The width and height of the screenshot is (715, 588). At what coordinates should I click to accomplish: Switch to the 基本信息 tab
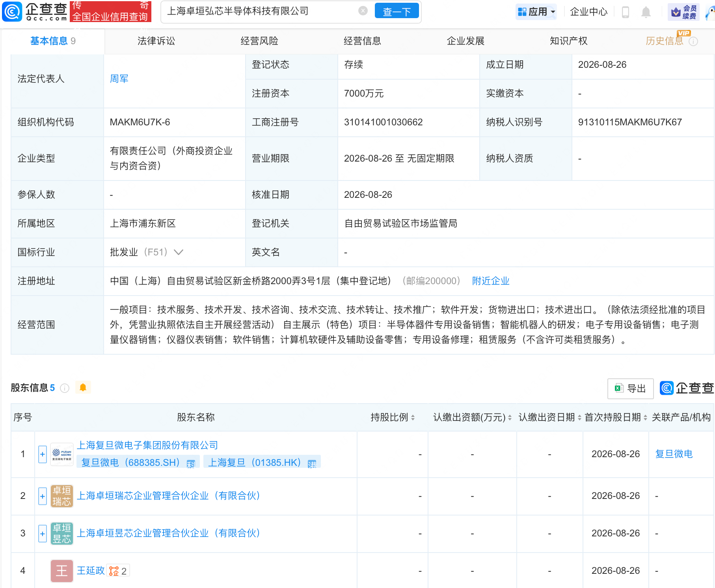click(x=53, y=41)
